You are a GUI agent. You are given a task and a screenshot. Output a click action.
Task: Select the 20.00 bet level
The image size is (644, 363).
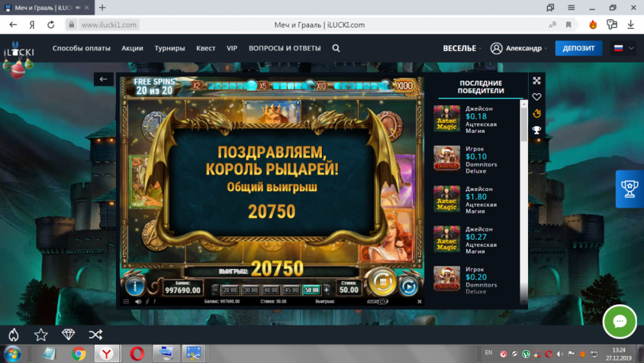coord(229,290)
